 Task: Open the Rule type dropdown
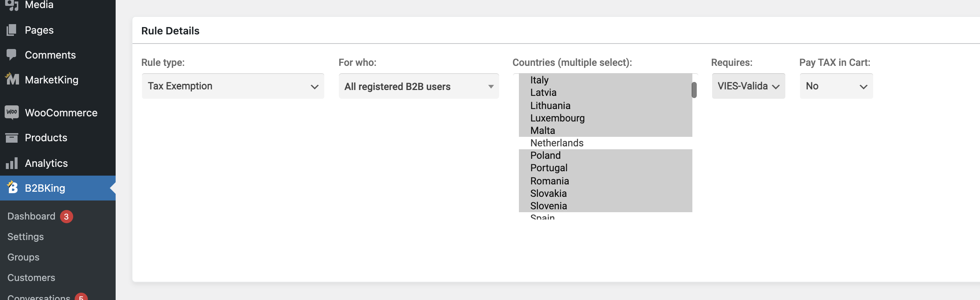[x=233, y=86]
